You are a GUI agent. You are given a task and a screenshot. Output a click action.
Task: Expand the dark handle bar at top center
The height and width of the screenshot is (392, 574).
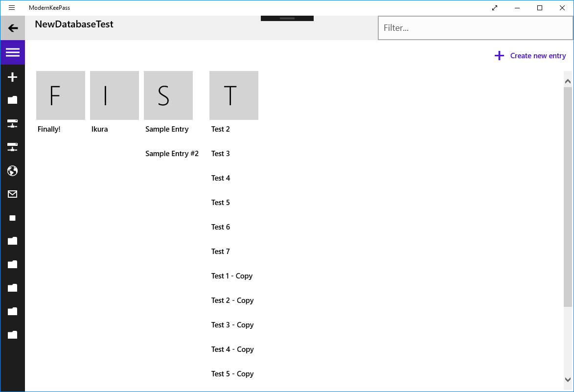[x=287, y=18]
